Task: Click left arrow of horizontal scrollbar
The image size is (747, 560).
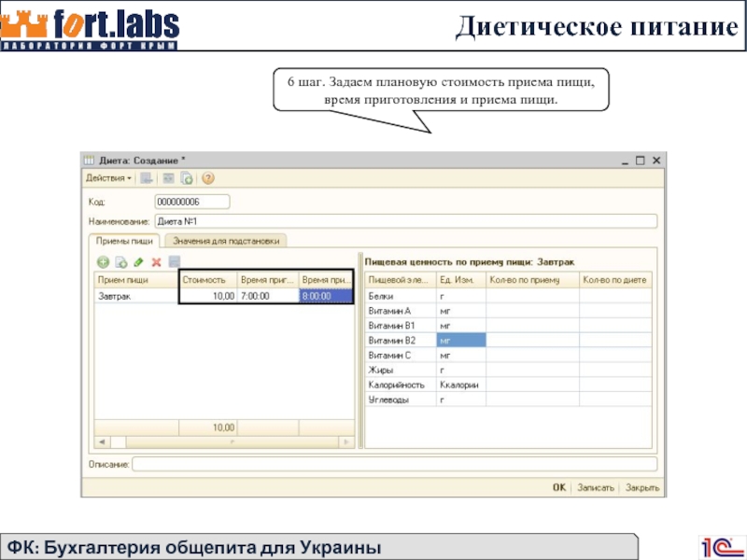Action: [x=102, y=442]
